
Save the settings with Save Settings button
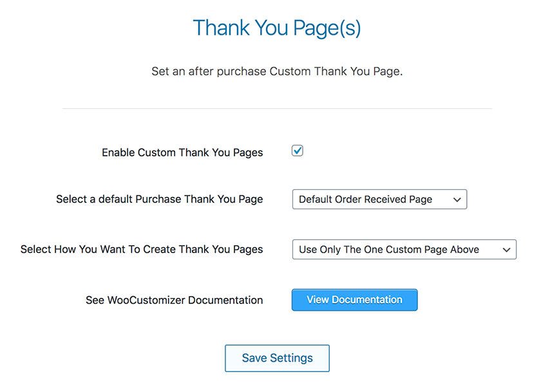pos(277,359)
